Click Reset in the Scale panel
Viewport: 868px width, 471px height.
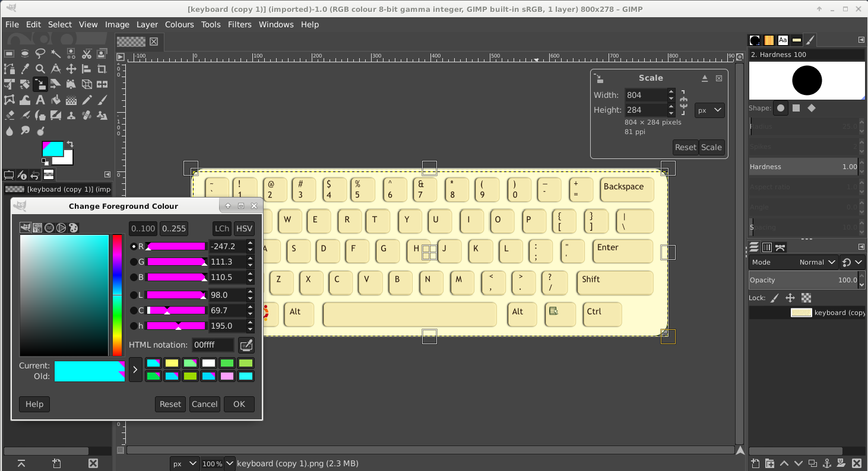(x=686, y=147)
